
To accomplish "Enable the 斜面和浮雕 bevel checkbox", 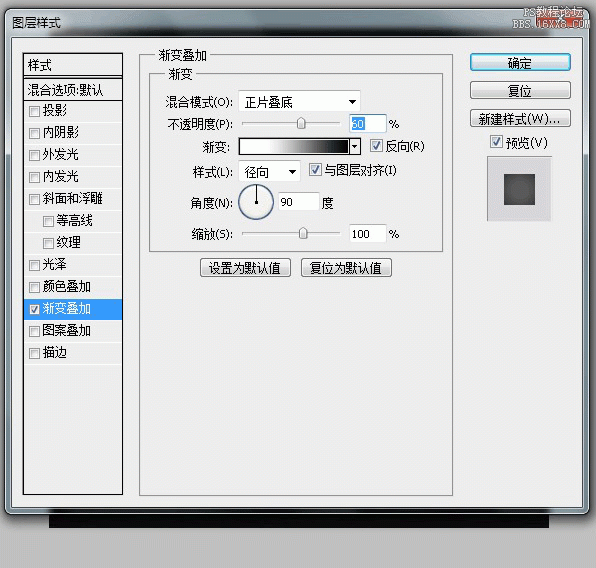I will tap(34, 199).
